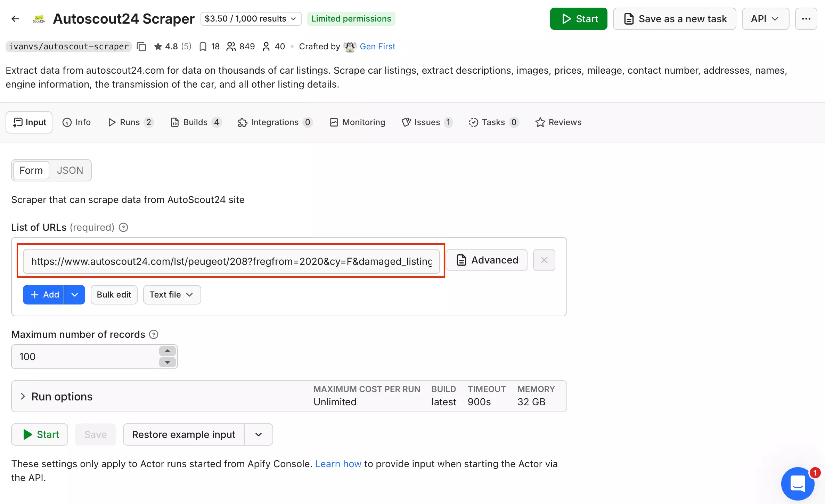Click the Build latest value
825x504 pixels.
coord(444,402)
